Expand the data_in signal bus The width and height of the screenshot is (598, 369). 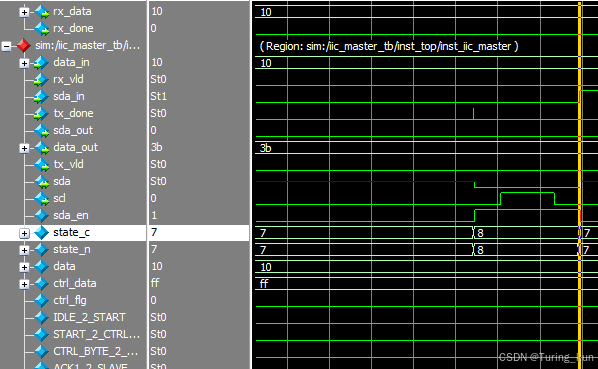click(x=24, y=63)
